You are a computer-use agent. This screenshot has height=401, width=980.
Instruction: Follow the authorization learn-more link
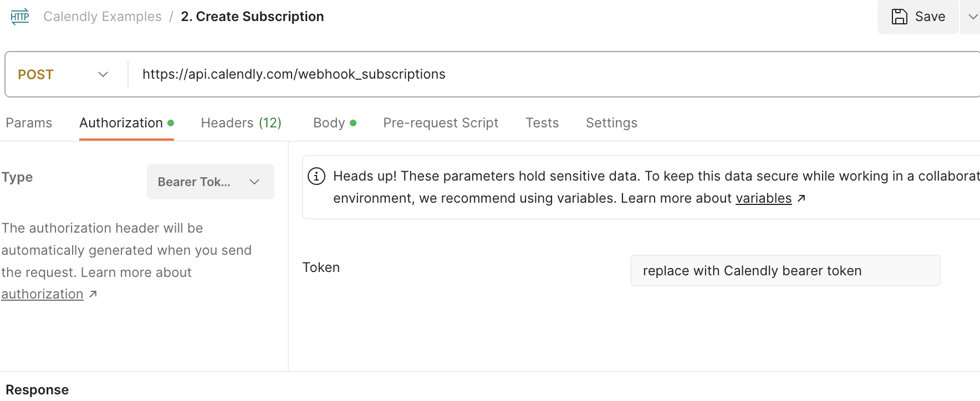click(x=42, y=294)
